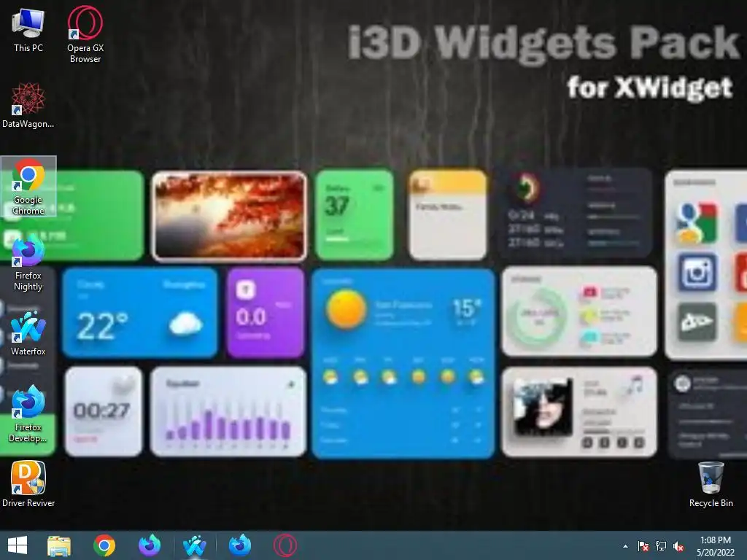
Task: Select the Waterfox desktop shortcut
Action: click(x=28, y=333)
